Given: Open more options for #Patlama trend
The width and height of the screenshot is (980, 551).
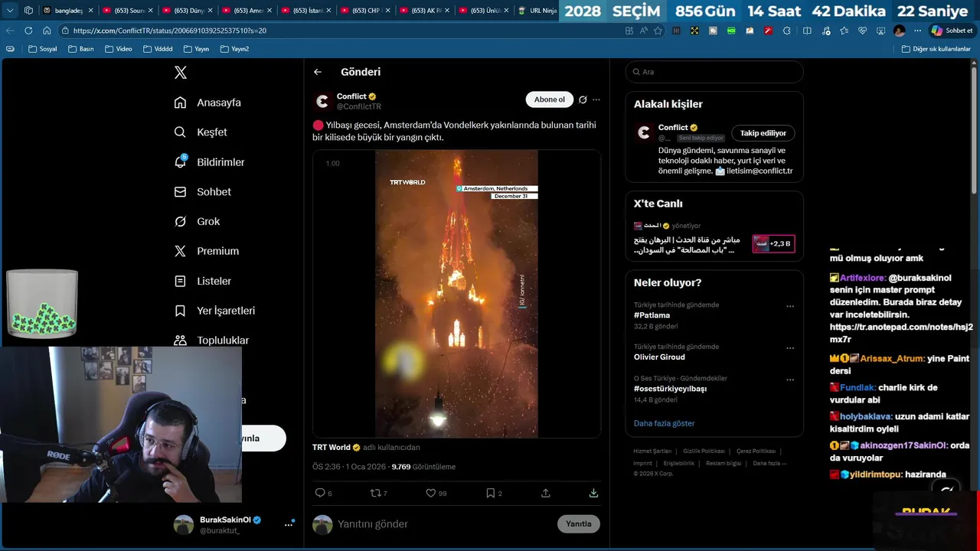Looking at the screenshot, I should click(790, 306).
